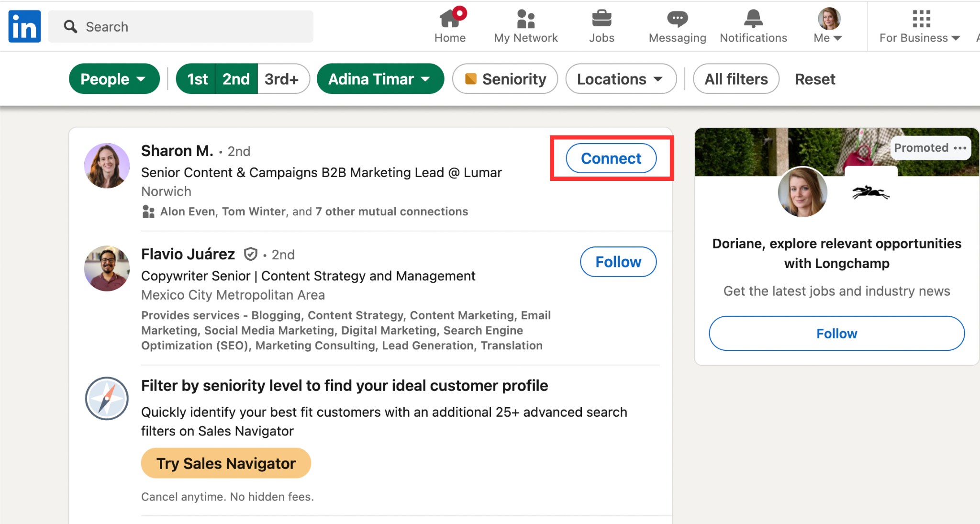Click in the Search input field
Image resolution: width=980 pixels, height=524 pixels.
pyautogui.click(x=181, y=26)
